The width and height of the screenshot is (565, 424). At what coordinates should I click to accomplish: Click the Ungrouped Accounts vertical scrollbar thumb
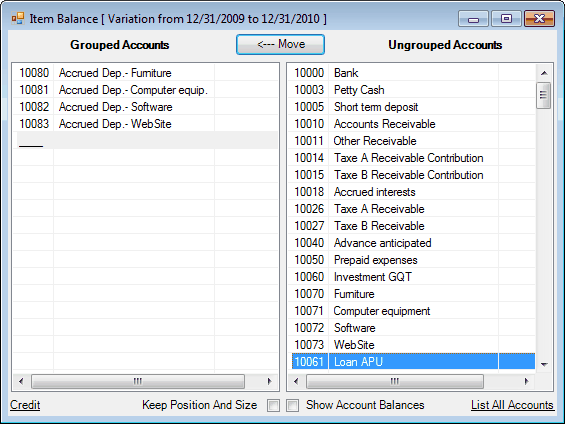coord(543,95)
